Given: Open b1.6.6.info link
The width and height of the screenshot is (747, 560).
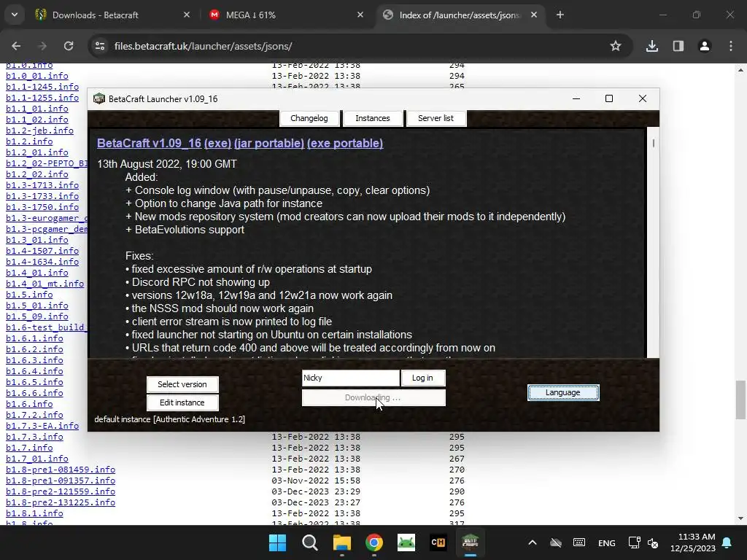Looking at the screenshot, I should (34, 393).
